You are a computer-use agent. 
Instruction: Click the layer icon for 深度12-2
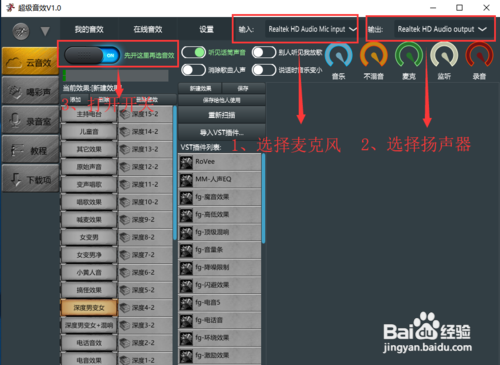coord(125,167)
